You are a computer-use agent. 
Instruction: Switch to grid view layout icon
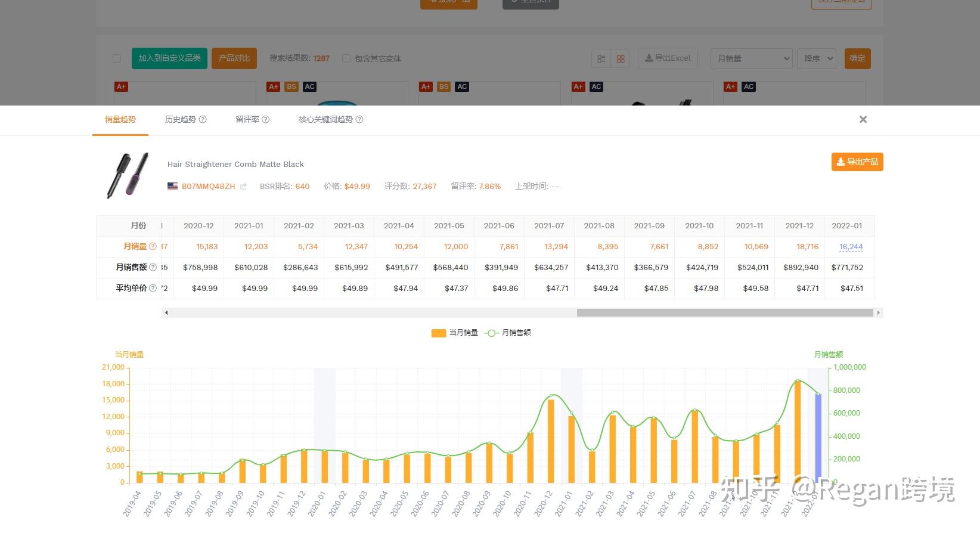click(621, 58)
